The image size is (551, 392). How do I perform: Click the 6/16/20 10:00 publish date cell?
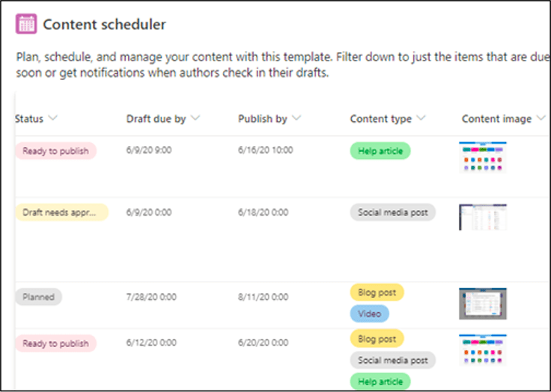(x=266, y=150)
